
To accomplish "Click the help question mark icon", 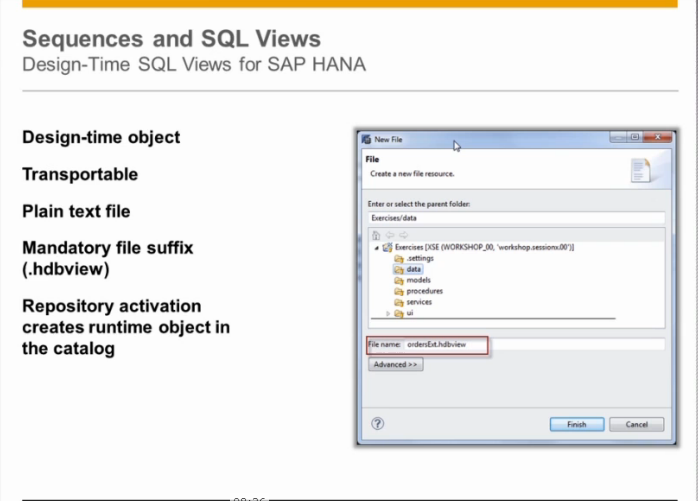I will [x=377, y=424].
